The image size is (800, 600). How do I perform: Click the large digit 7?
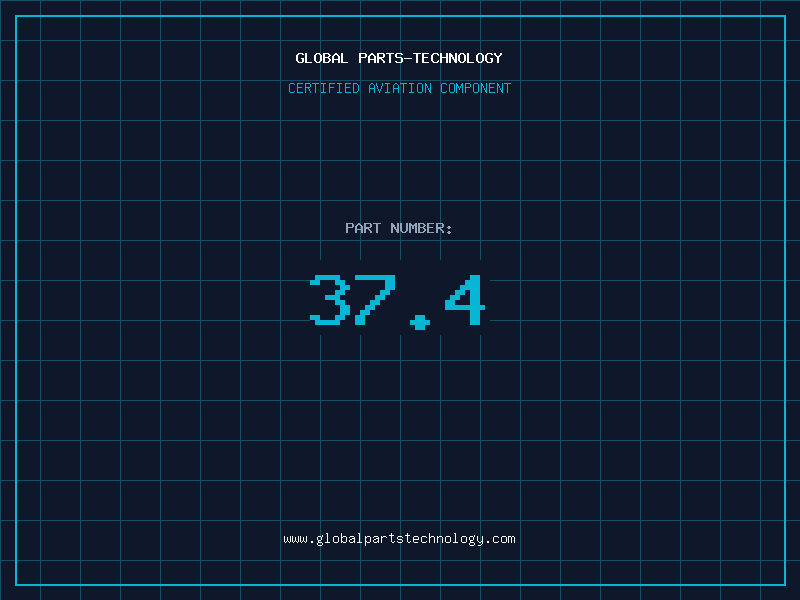[x=375, y=299]
